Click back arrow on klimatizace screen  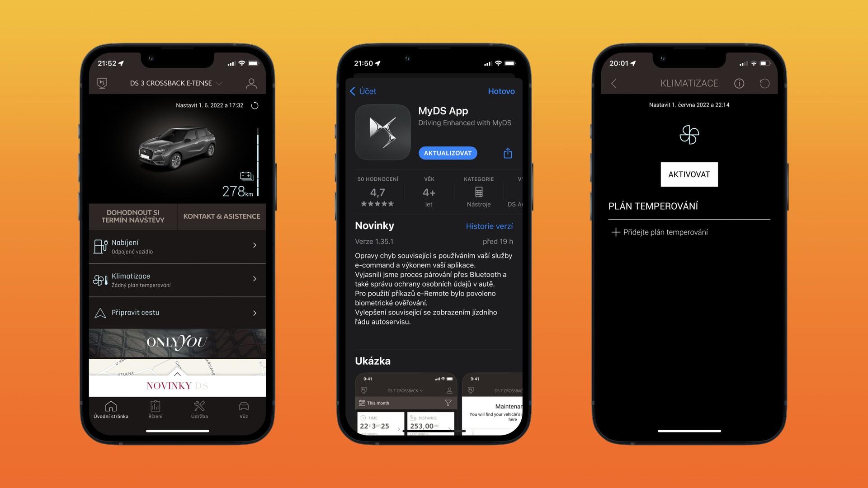(x=615, y=83)
